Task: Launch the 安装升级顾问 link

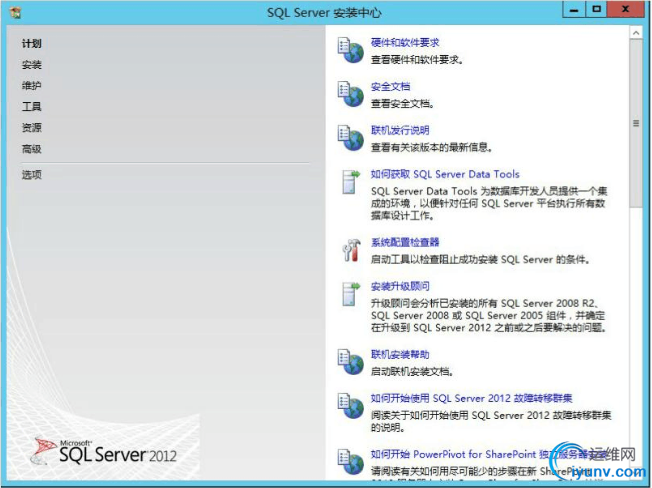Action: point(400,286)
